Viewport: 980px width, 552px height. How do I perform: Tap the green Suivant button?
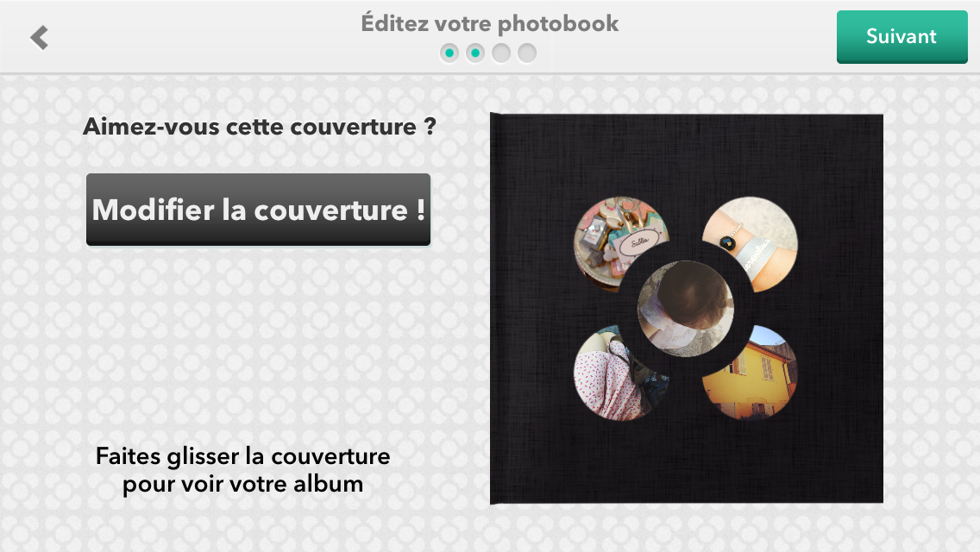(901, 37)
